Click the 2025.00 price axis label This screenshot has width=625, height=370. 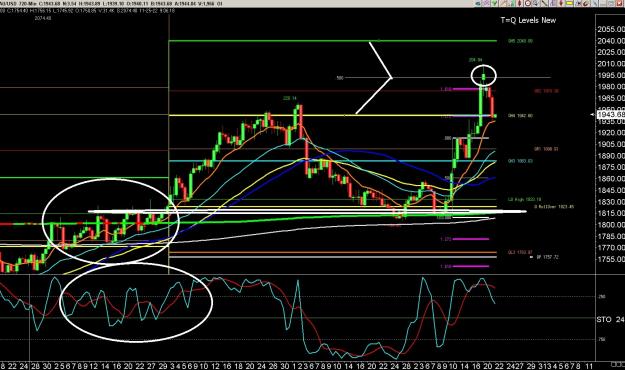coord(611,52)
